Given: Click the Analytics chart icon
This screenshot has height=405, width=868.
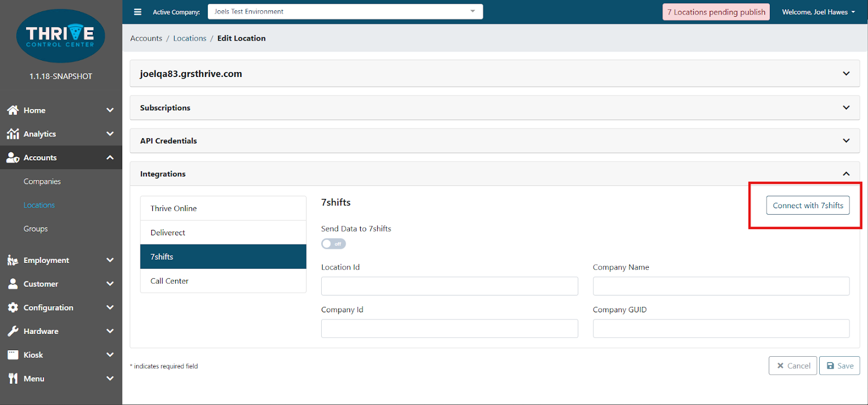Looking at the screenshot, I should (x=13, y=134).
